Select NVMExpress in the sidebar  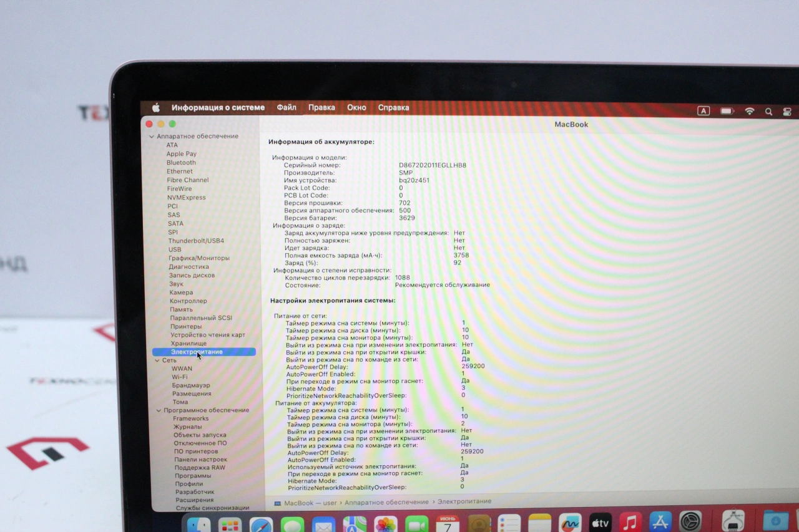click(x=186, y=198)
